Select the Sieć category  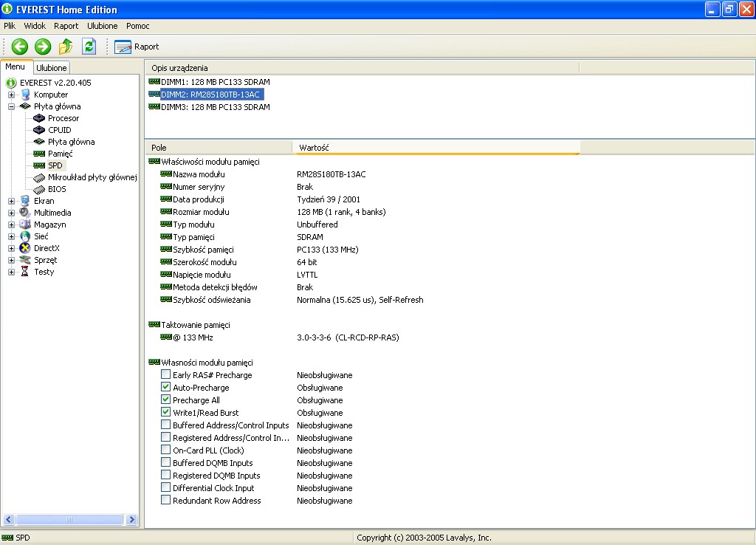click(x=41, y=236)
